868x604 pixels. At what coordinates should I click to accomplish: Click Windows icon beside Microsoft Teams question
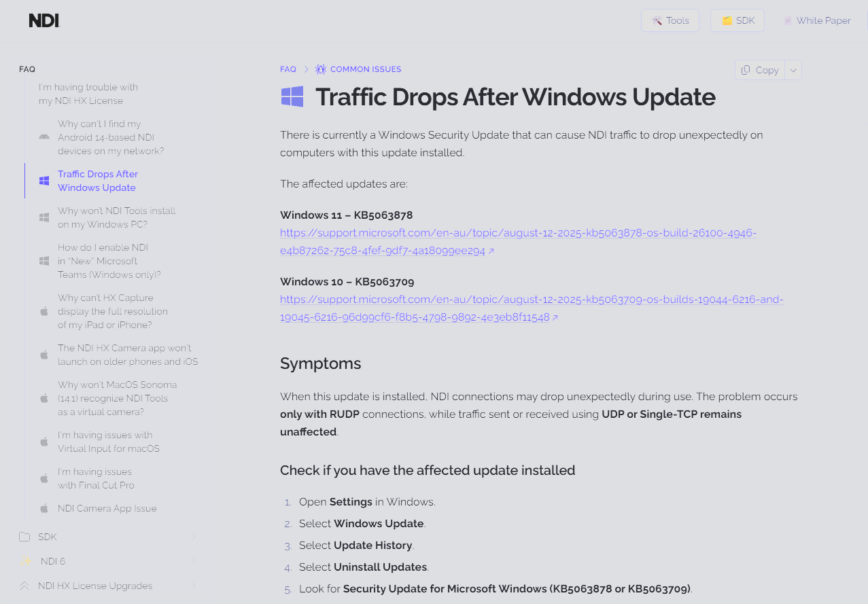44,261
